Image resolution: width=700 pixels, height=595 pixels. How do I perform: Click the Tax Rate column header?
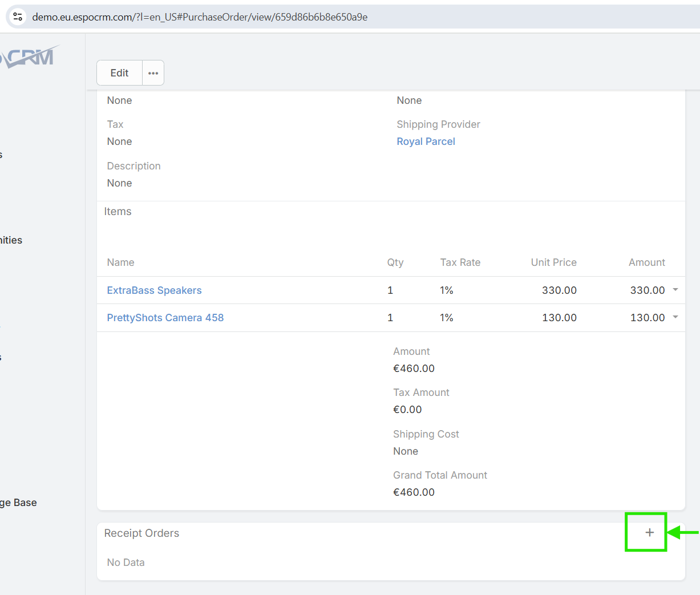(460, 262)
